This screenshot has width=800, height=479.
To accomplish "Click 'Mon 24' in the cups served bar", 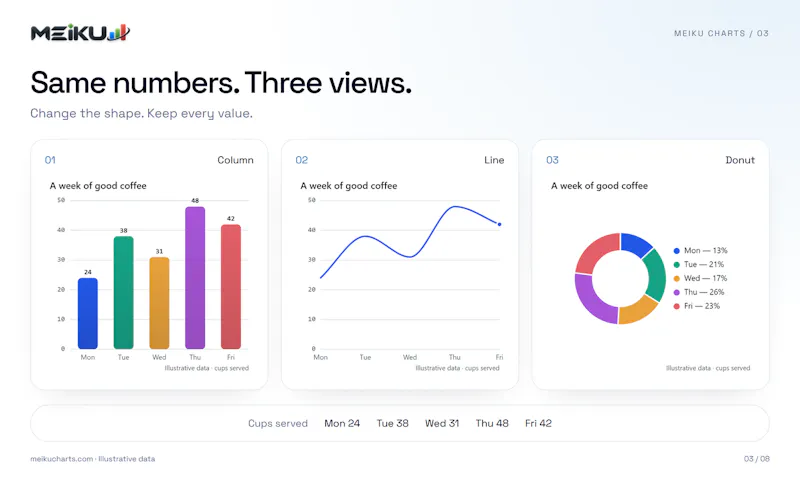I will click(342, 423).
